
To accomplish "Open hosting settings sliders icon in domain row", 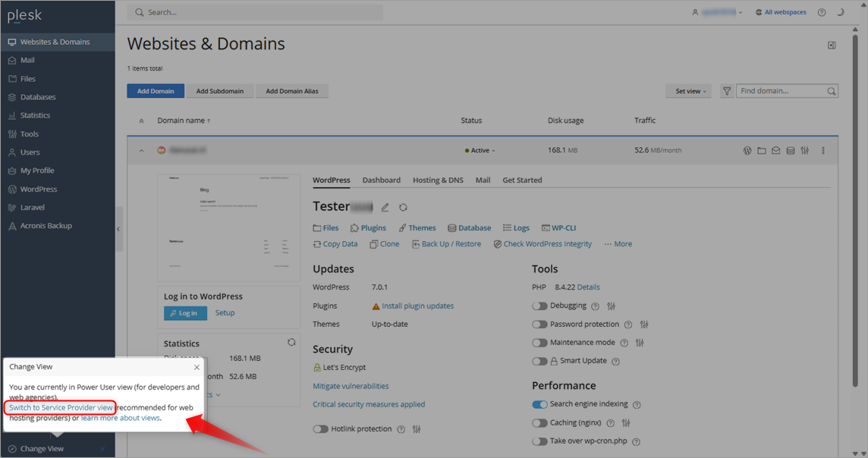I will tap(805, 150).
